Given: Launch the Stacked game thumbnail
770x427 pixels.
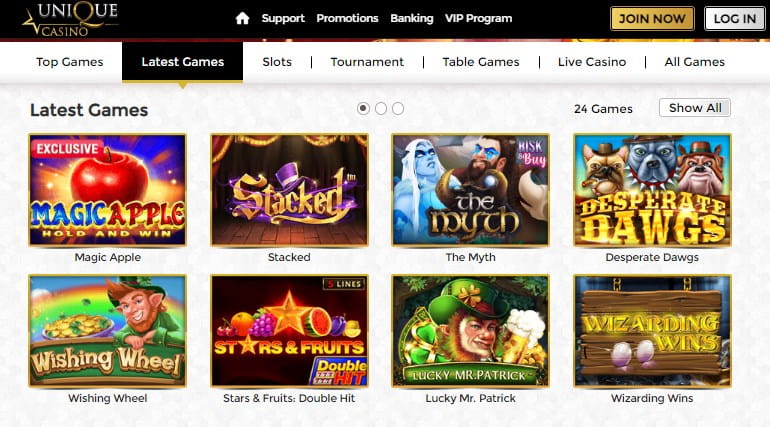Looking at the screenshot, I should (x=289, y=190).
